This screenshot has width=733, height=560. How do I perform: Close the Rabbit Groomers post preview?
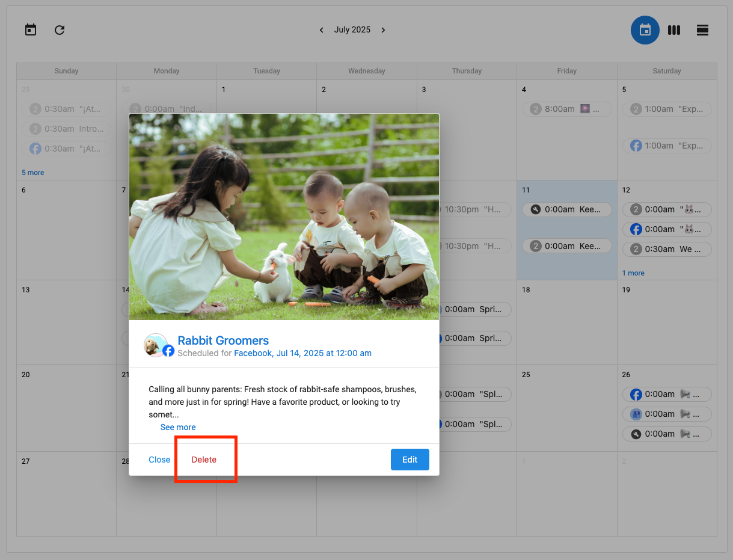click(159, 459)
